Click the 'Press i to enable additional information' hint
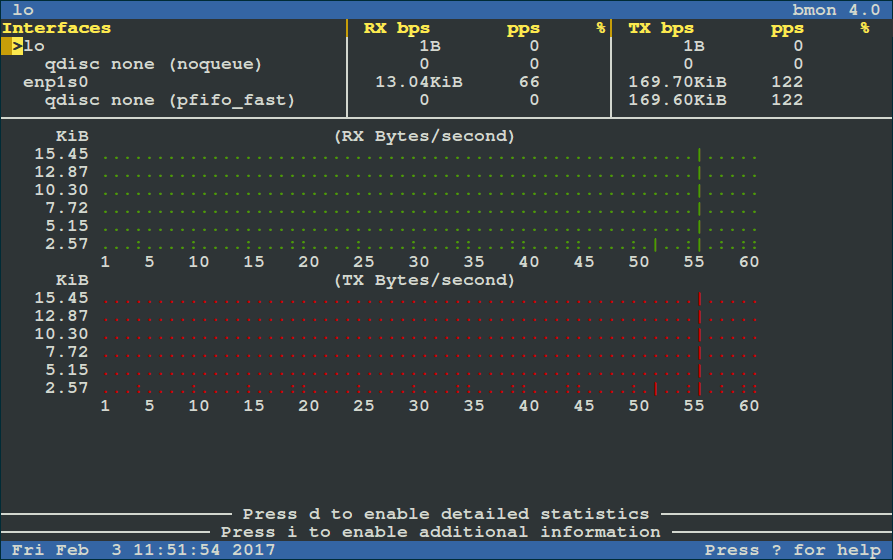The height and width of the screenshot is (560, 893). click(440, 532)
